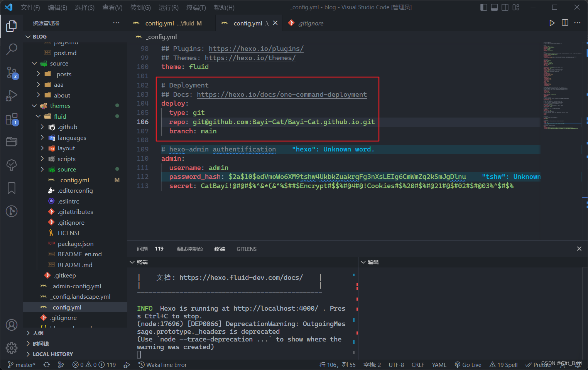Expand the layout folder
This screenshot has height=370, width=588.
(x=75, y=148)
